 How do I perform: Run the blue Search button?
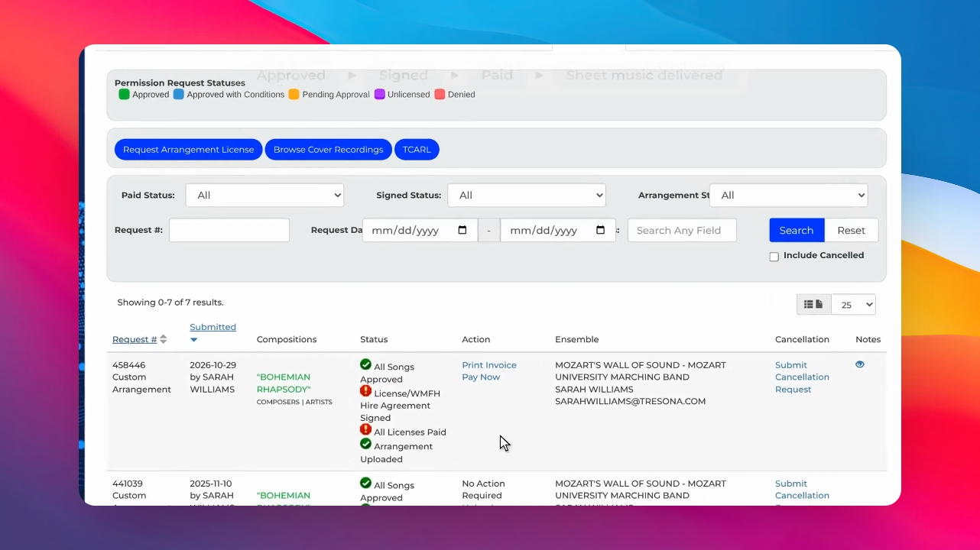pyautogui.click(x=797, y=230)
